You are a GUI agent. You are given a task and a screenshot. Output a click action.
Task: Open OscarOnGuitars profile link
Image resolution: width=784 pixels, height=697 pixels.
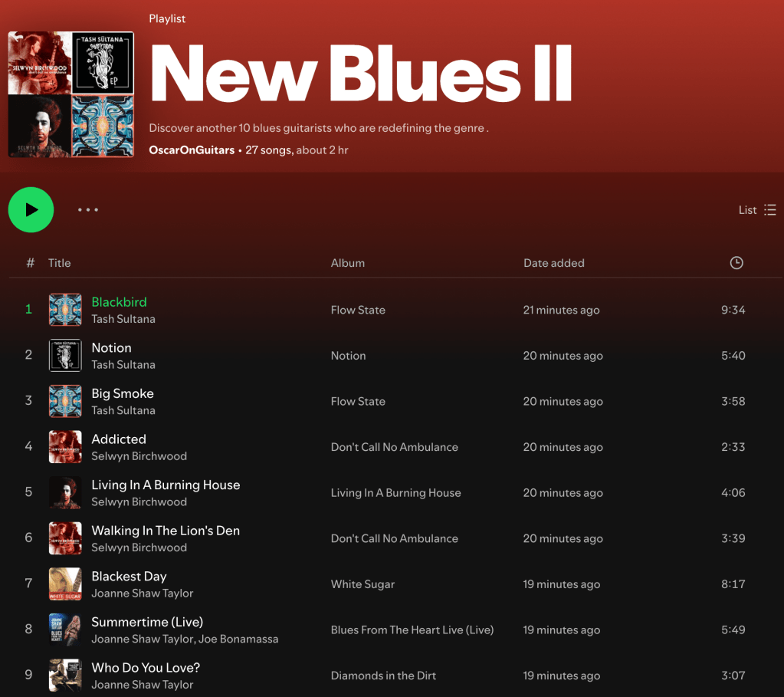(192, 150)
